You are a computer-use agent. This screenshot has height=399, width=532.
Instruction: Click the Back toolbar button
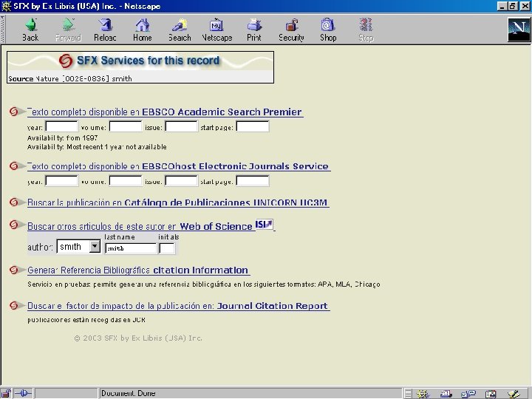(x=30, y=30)
